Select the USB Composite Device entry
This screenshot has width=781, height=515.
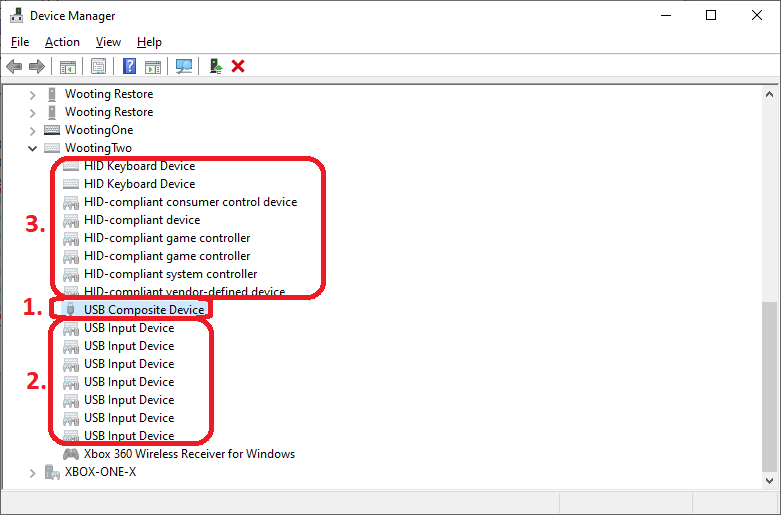click(143, 310)
